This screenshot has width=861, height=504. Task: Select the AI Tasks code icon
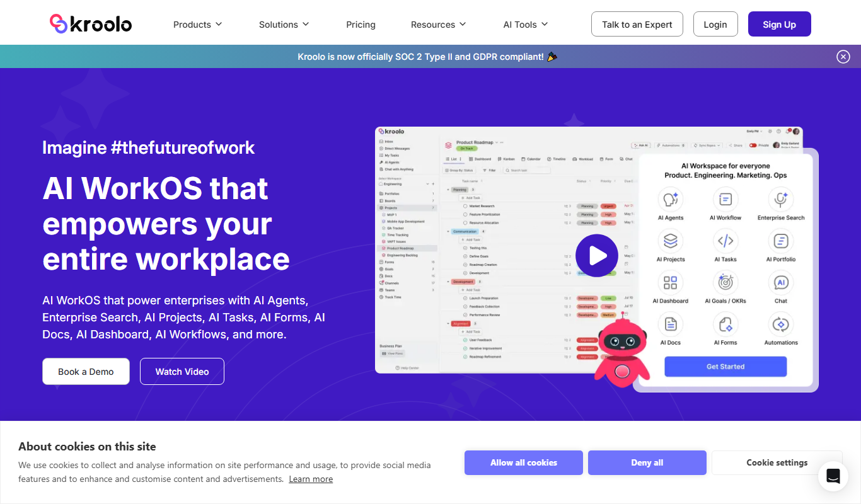[725, 241]
